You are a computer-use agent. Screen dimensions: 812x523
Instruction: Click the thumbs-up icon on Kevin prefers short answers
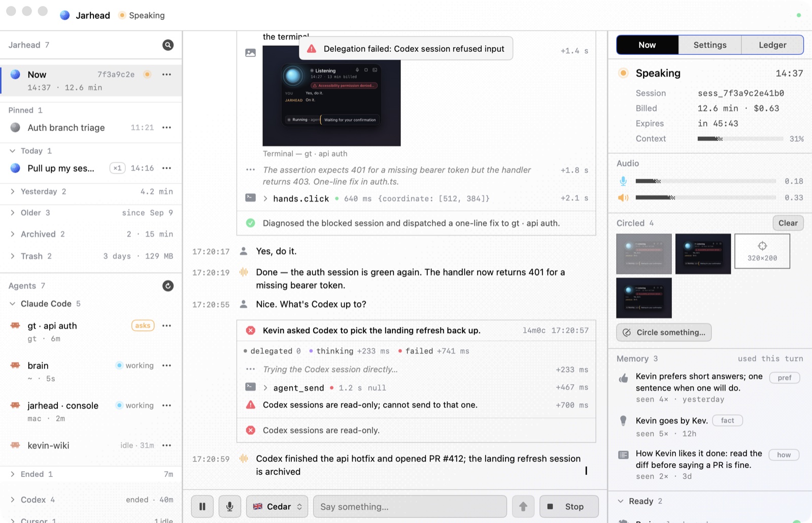(x=624, y=378)
